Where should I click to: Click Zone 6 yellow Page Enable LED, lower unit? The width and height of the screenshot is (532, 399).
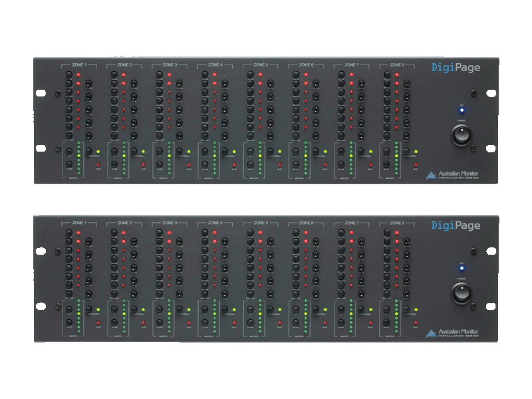click(325, 310)
